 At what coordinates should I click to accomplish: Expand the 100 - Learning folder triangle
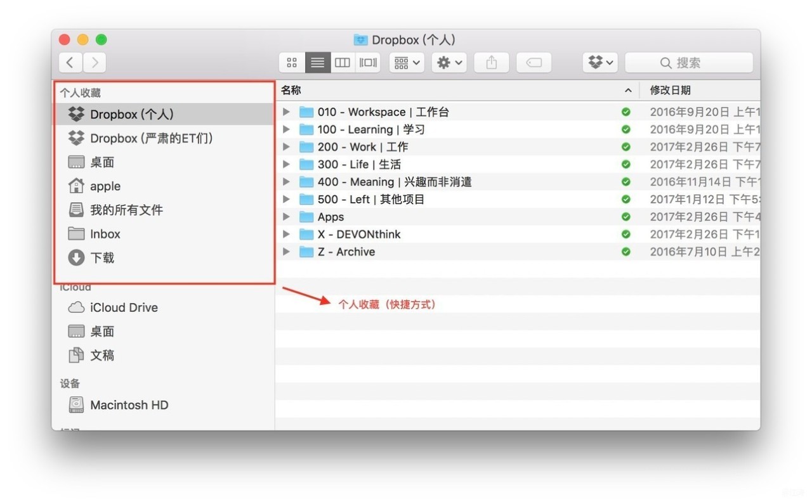point(286,129)
